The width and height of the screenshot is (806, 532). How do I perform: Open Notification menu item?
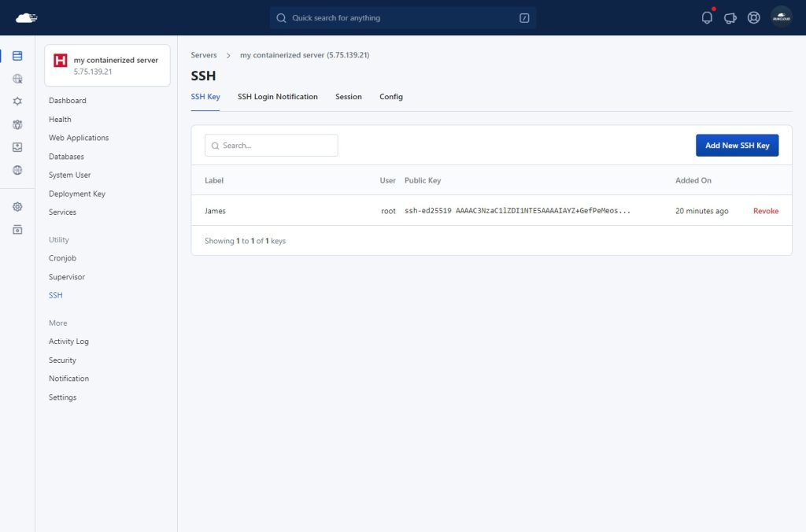point(69,379)
